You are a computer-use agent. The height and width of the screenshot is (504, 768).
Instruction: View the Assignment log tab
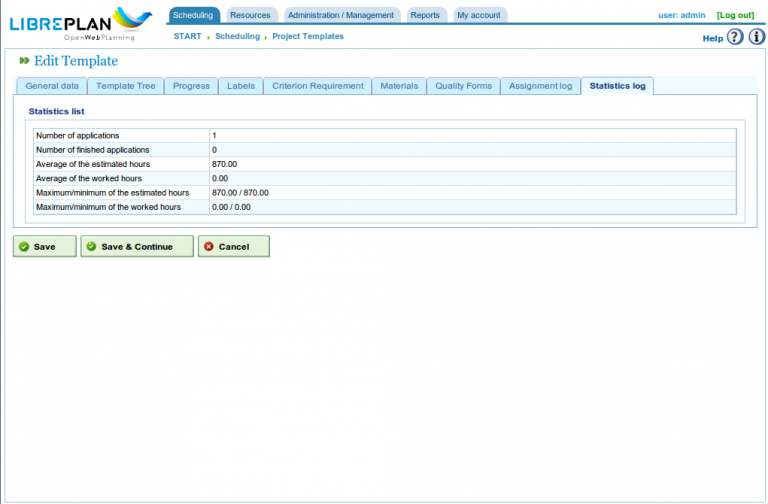540,86
